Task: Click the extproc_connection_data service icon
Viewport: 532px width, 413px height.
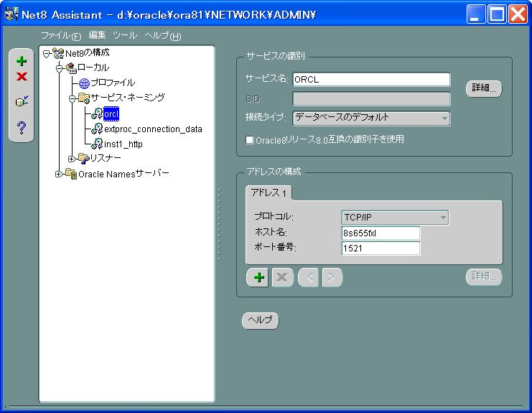Action: tap(97, 129)
